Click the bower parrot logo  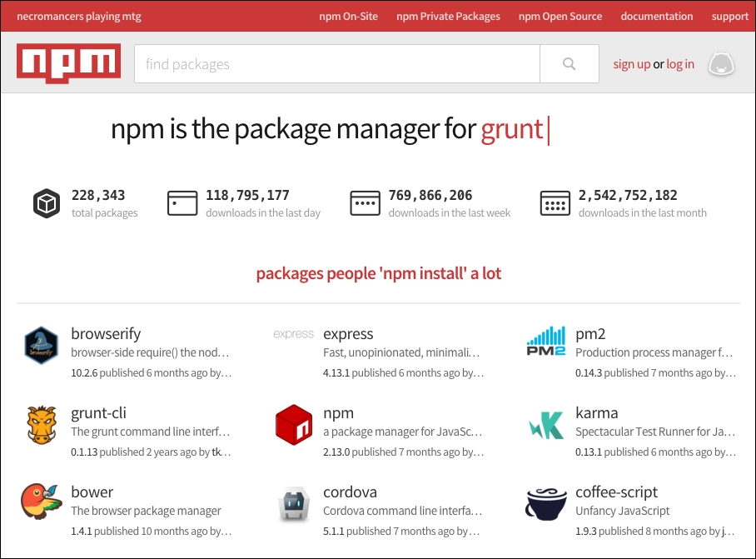pyautogui.click(x=42, y=503)
